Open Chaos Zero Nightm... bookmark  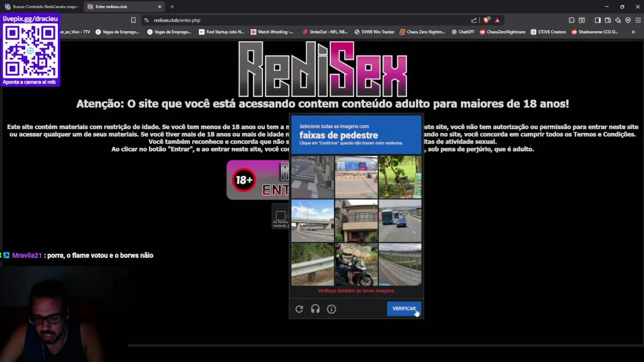tap(423, 32)
